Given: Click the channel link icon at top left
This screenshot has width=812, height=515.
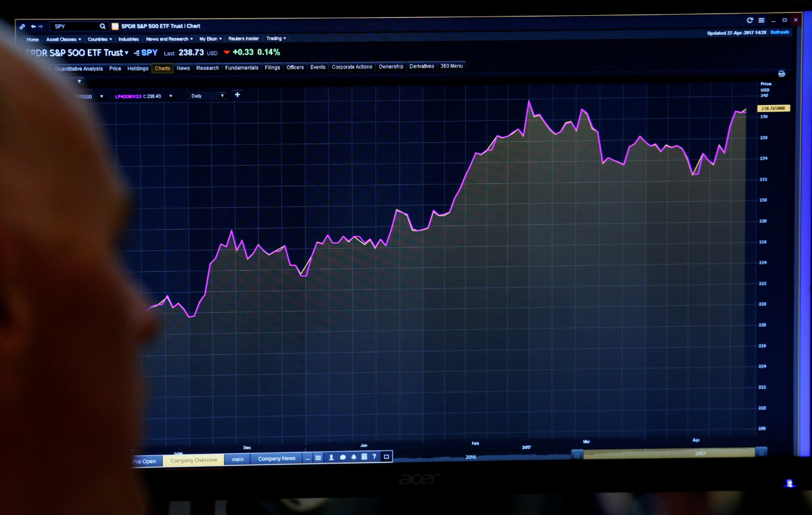Looking at the screenshot, I should (x=22, y=26).
